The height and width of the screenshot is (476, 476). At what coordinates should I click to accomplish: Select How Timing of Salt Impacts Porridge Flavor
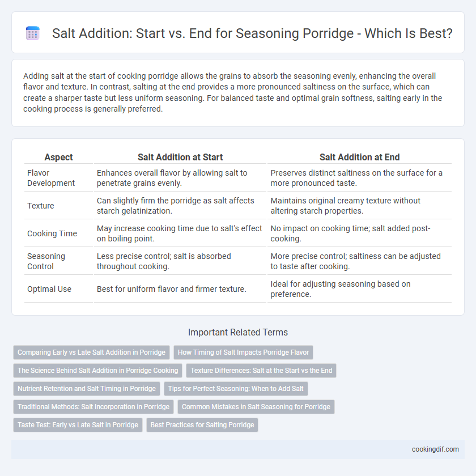pos(243,352)
